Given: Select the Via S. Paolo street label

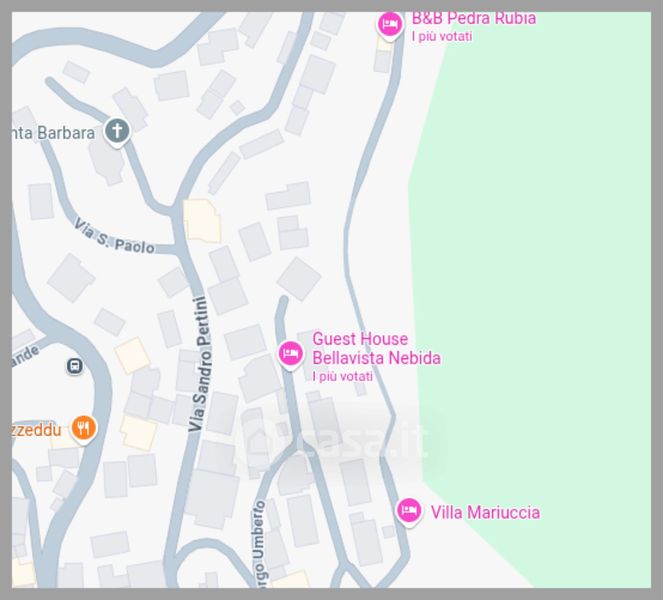Looking at the screenshot, I should (x=114, y=236).
